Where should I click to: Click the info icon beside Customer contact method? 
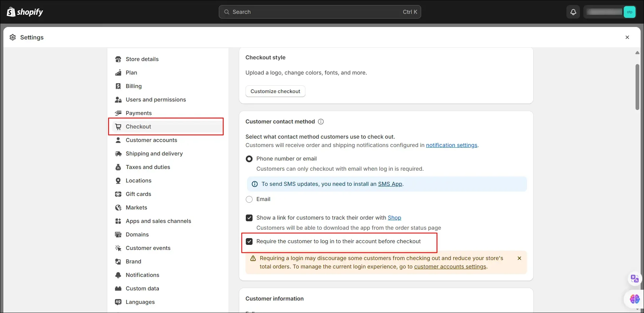[321, 122]
